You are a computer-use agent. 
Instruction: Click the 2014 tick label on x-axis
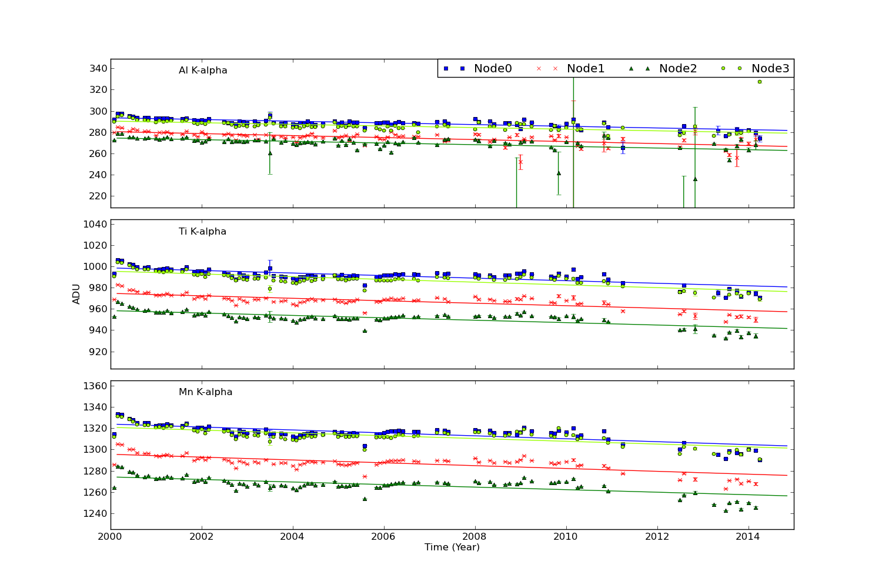click(x=748, y=536)
